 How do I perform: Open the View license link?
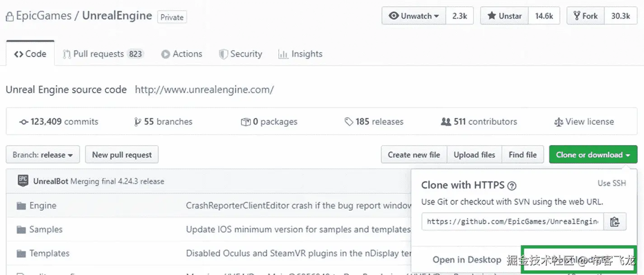(584, 122)
